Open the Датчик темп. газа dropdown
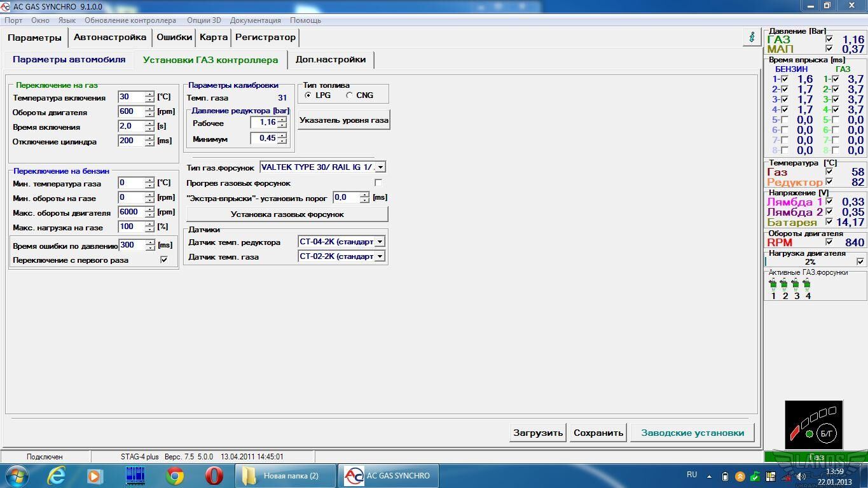Image resolution: width=868 pixels, height=488 pixels. [x=380, y=256]
